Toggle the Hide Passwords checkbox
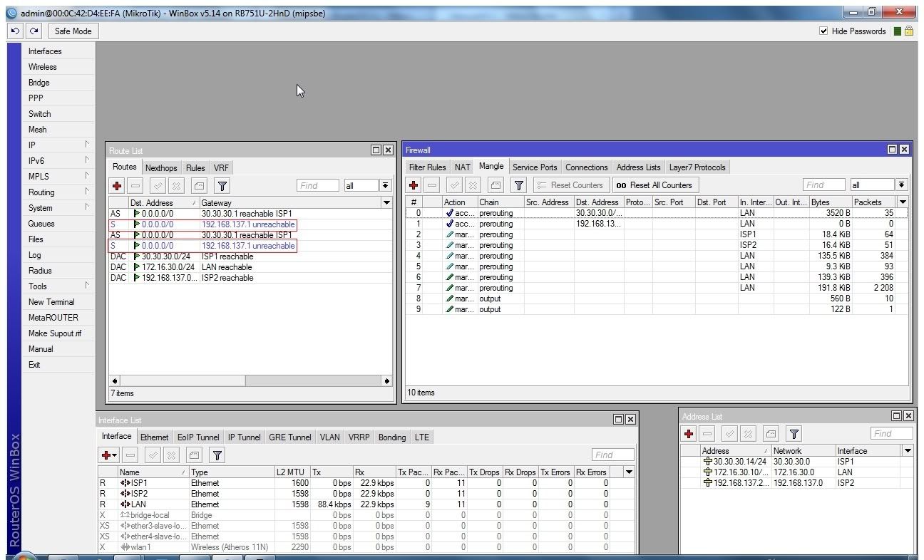Screen dimensions: 924x560 (x=824, y=31)
